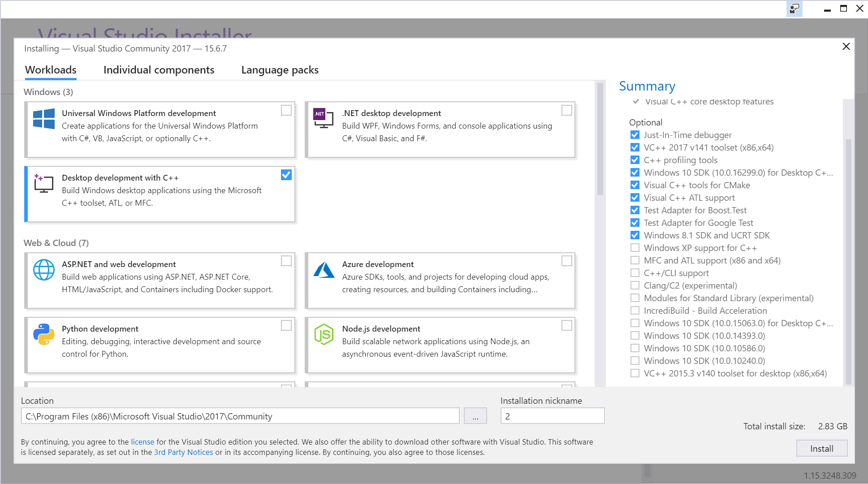Image resolution: width=868 pixels, height=484 pixels.
Task: Uncheck Desktop development with C++ workload
Action: (286, 175)
